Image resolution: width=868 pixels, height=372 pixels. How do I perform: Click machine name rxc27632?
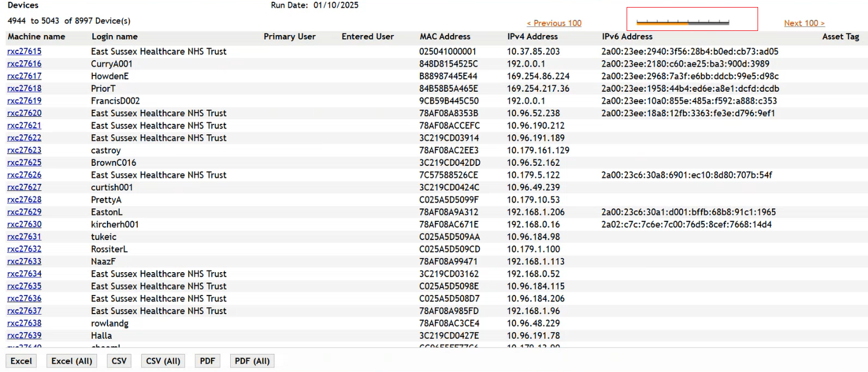click(x=25, y=249)
